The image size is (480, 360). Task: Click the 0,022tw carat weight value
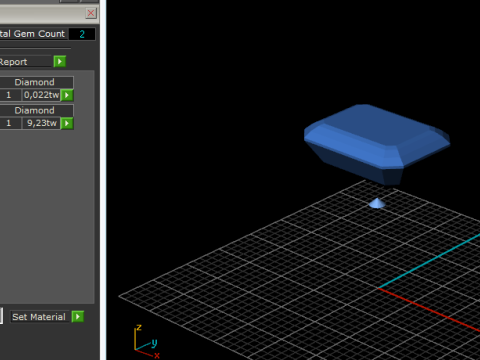(x=41, y=95)
